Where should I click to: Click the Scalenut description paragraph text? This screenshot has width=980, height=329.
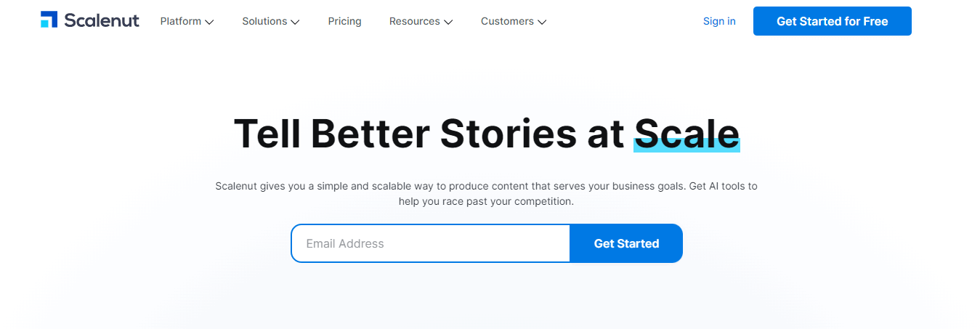coord(486,193)
